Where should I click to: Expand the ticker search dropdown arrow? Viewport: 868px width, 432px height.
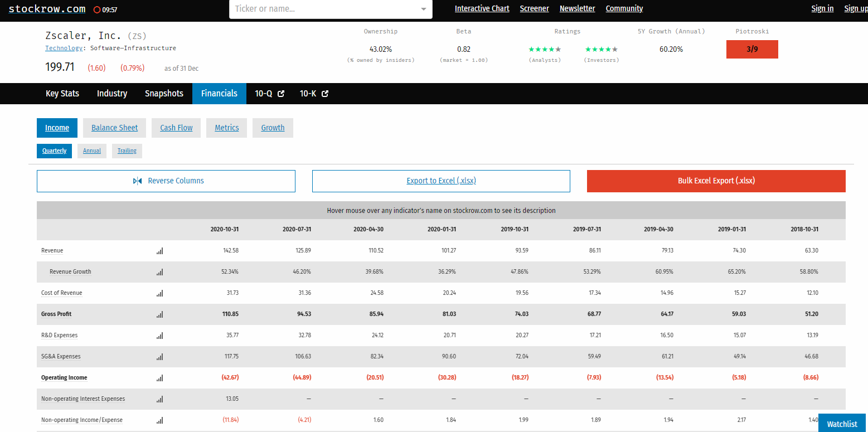pyautogui.click(x=423, y=9)
